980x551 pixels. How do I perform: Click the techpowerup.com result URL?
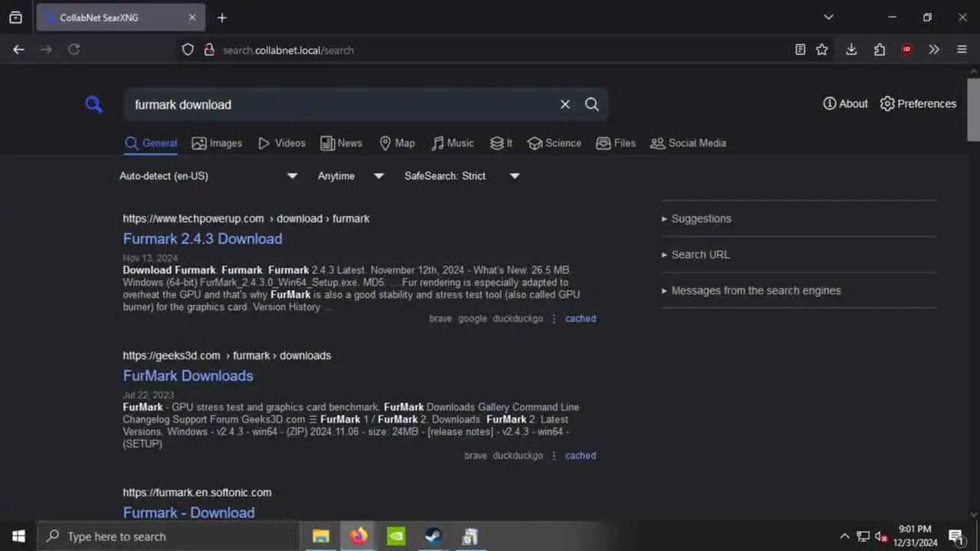coord(246,219)
